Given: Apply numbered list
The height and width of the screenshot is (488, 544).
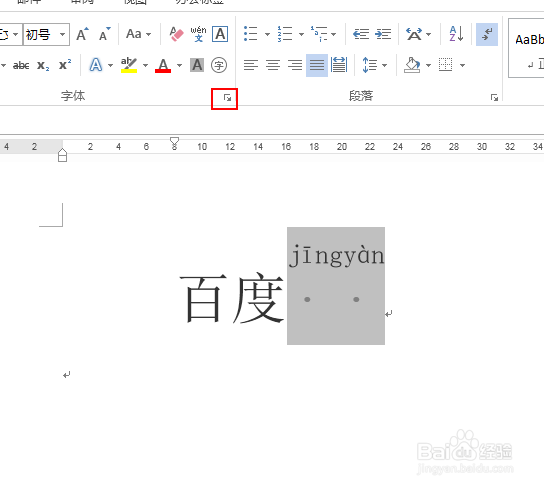Looking at the screenshot, I should 285,34.
